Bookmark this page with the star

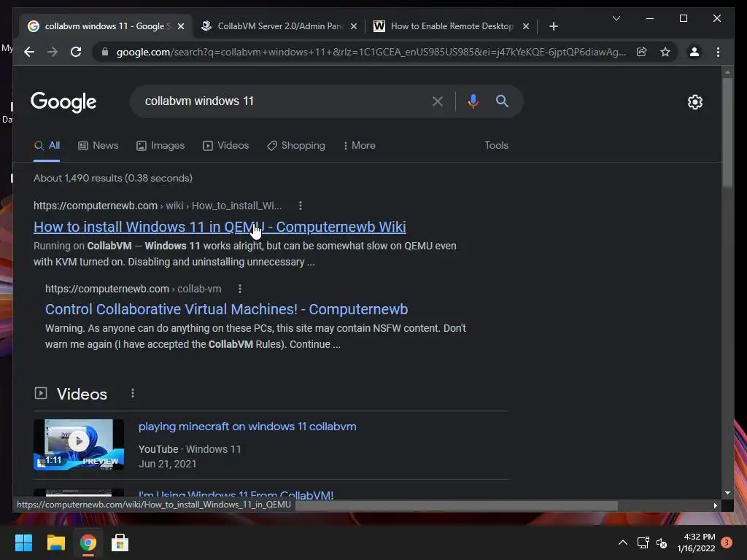(x=665, y=52)
